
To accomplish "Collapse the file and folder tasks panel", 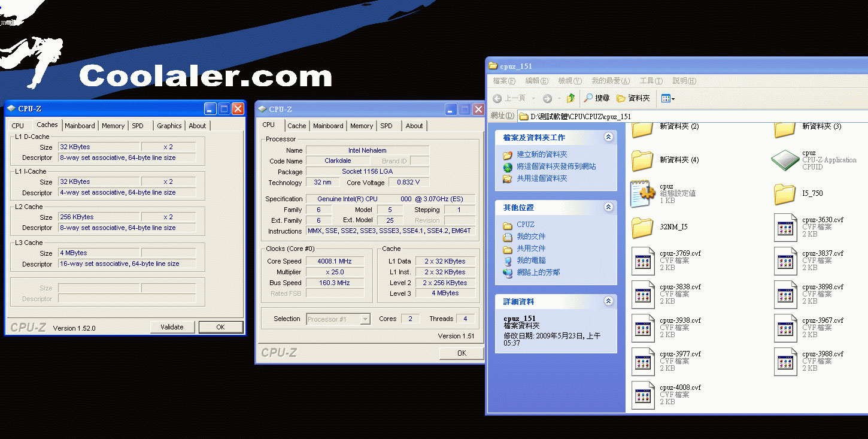I will pyautogui.click(x=608, y=137).
